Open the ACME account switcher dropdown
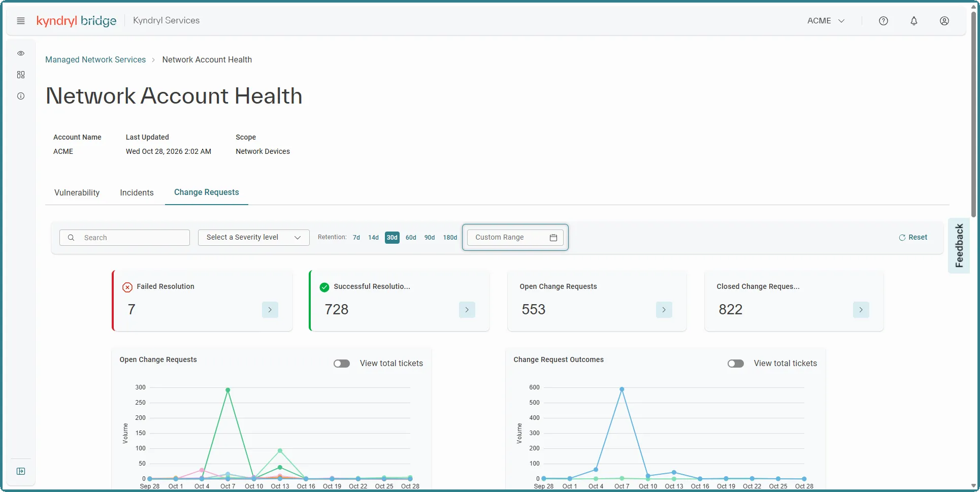Image resolution: width=980 pixels, height=492 pixels. pos(826,21)
